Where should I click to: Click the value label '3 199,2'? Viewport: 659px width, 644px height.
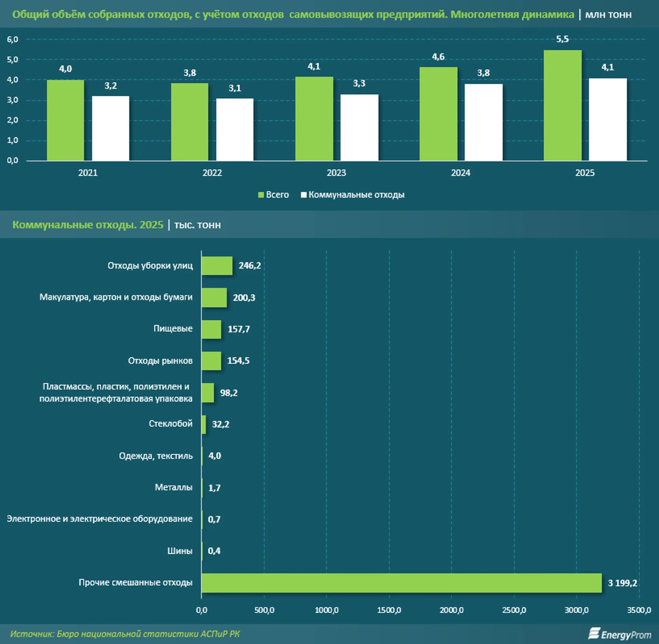coord(622,583)
